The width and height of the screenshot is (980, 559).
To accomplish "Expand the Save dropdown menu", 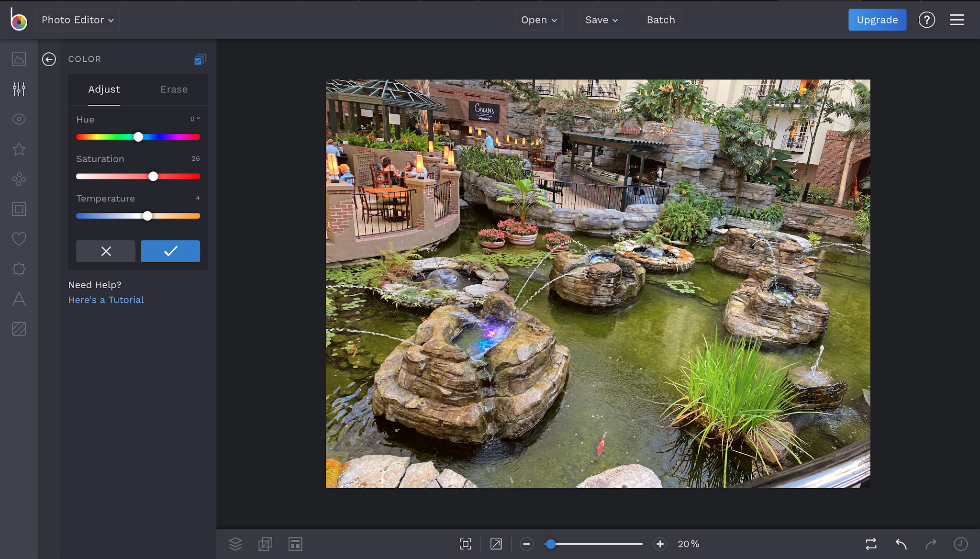I will (x=601, y=20).
